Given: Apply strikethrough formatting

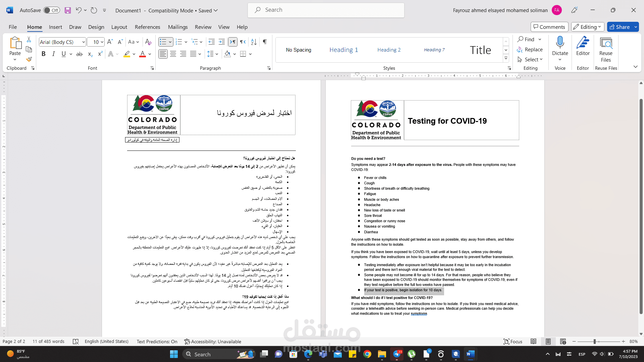Looking at the screenshot, I should coord(79,54).
